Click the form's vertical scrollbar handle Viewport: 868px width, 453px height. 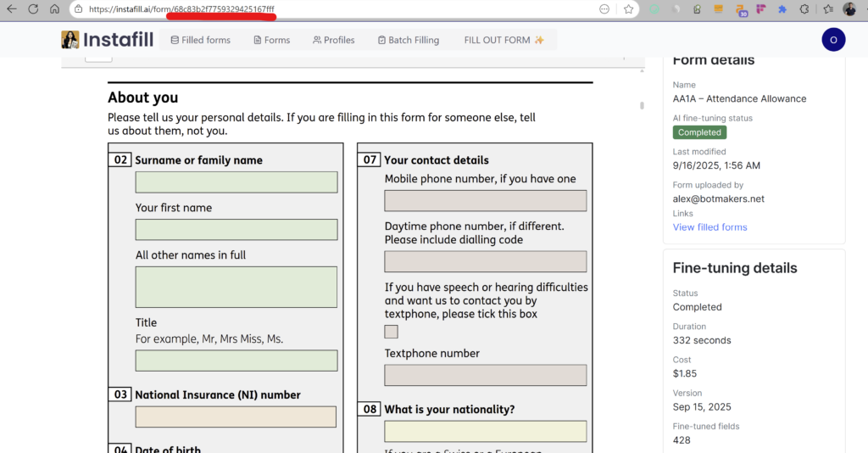click(642, 106)
